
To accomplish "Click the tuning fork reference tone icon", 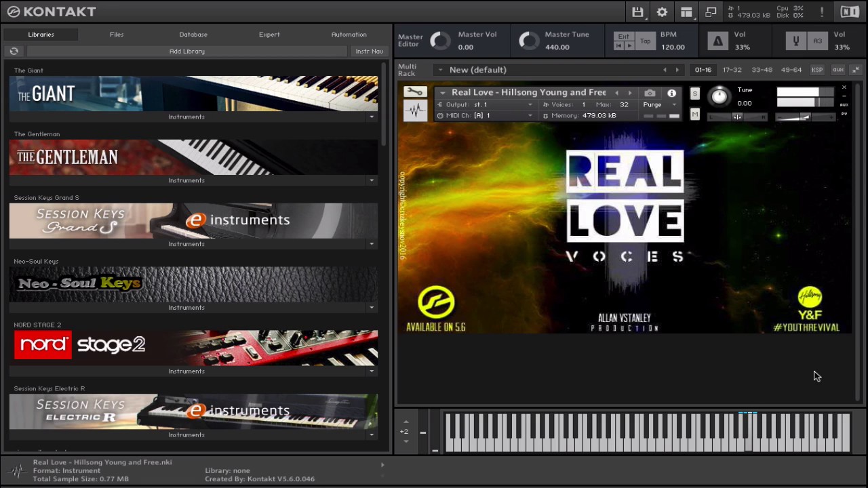I will tap(797, 41).
